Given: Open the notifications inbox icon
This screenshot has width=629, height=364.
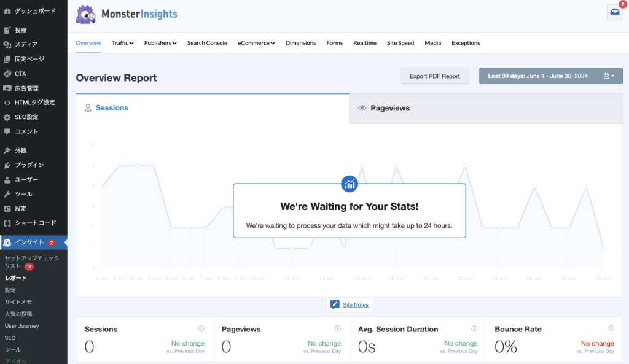Looking at the screenshot, I should (614, 12).
